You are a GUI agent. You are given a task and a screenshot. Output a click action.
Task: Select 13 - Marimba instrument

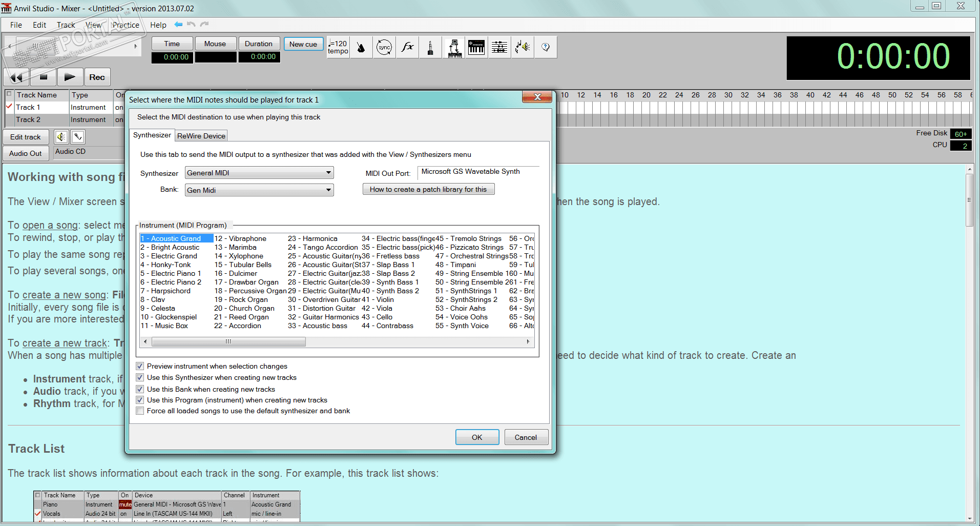[x=235, y=247]
